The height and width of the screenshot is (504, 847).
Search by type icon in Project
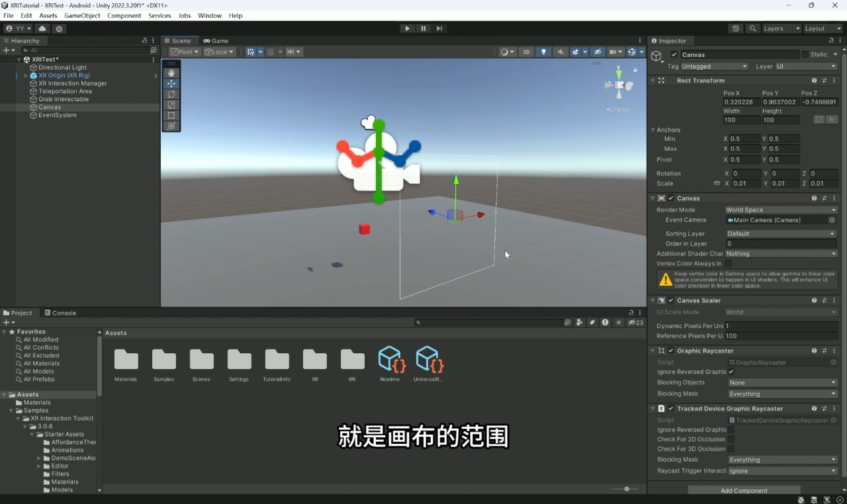[580, 323]
